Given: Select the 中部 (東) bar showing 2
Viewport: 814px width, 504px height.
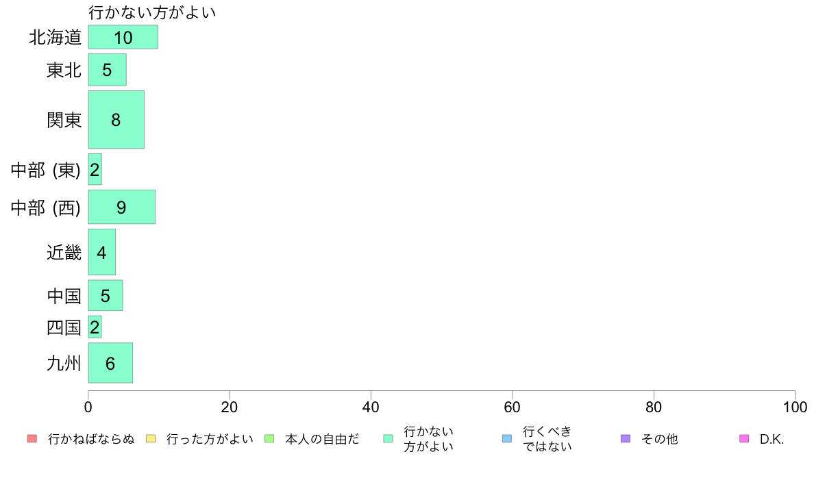Looking at the screenshot, I should pyautogui.click(x=95, y=169).
